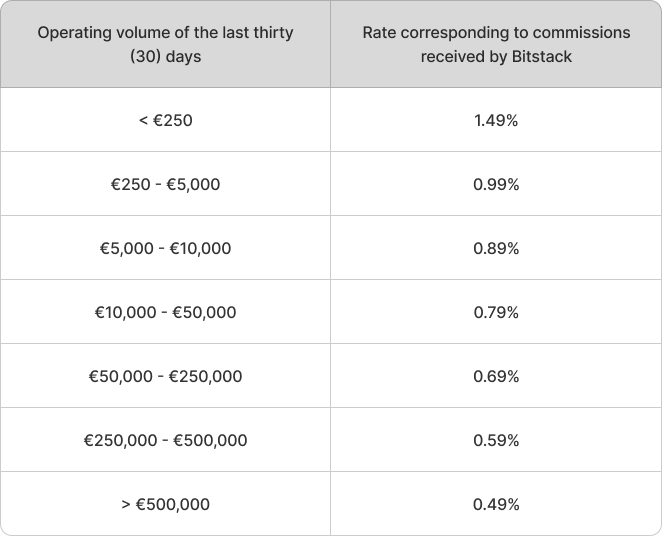The image size is (662, 536).
Task: Click the '€250 - €5,000' volume cell
Action: pos(166,184)
